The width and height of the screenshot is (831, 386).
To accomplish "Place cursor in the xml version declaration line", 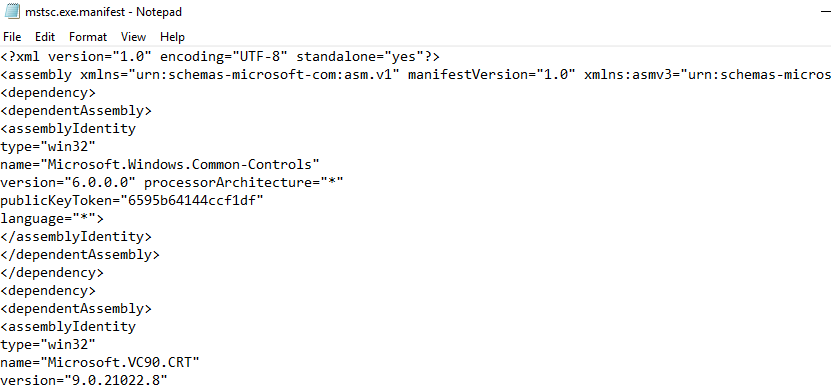I will [x=220, y=56].
